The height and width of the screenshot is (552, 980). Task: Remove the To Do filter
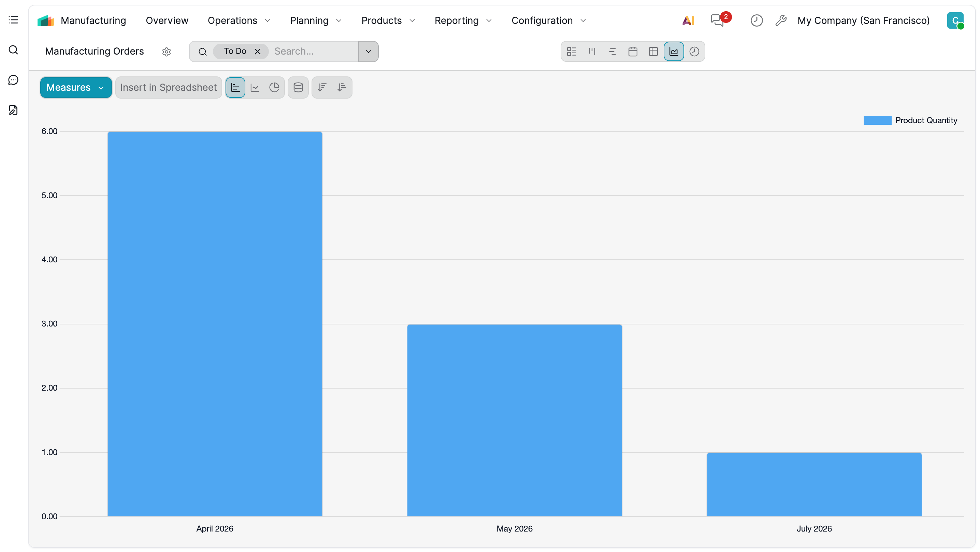258,52
